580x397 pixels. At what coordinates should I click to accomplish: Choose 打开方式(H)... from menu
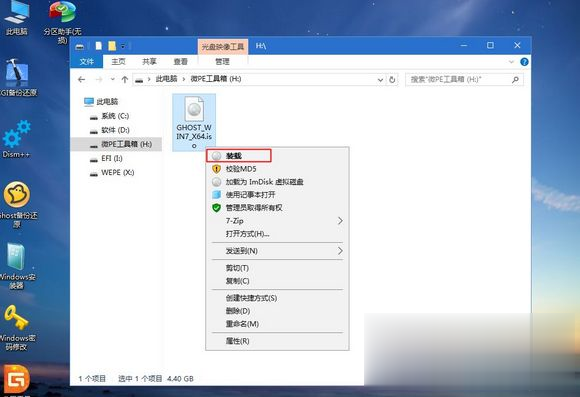click(277, 234)
